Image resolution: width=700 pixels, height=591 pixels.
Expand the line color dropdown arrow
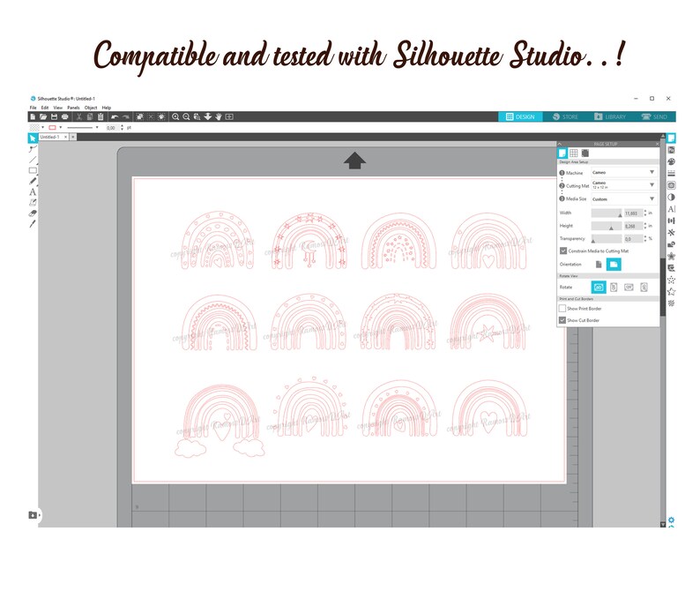(x=61, y=128)
